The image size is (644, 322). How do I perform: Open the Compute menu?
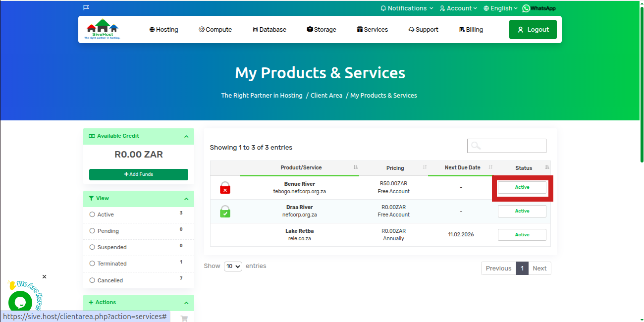[x=215, y=30]
